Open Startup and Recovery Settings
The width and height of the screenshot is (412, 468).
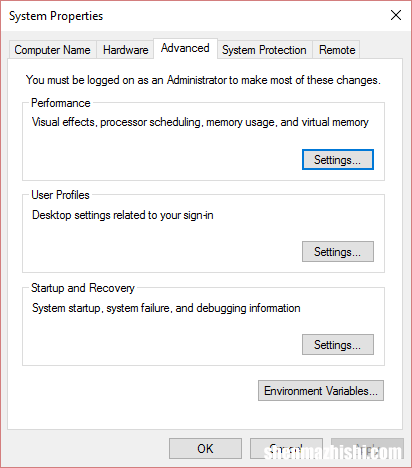point(338,345)
